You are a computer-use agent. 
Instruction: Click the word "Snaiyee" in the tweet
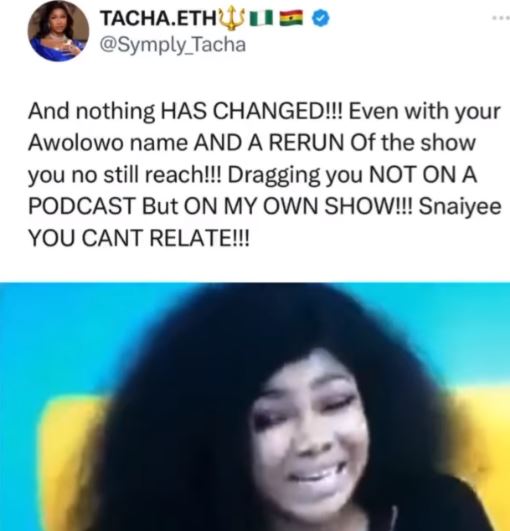tap(460, 206)
